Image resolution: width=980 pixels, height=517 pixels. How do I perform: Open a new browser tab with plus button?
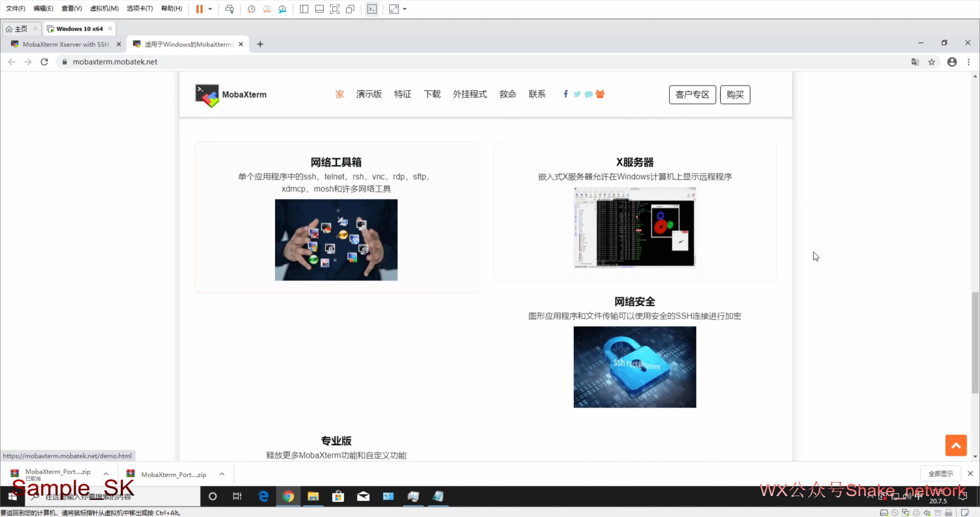(260, 44)
